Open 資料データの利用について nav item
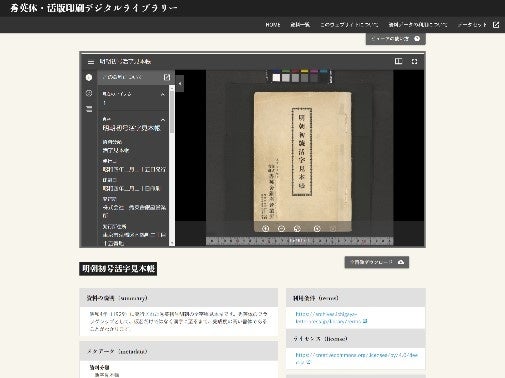The height and width of the screenshot is (378, 505). (418, 25)
